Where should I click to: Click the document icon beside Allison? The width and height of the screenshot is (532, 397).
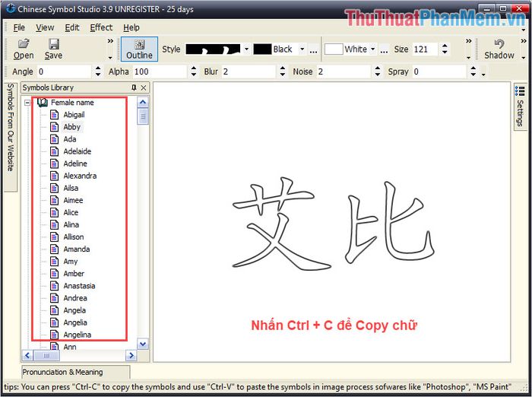[54, 237]
